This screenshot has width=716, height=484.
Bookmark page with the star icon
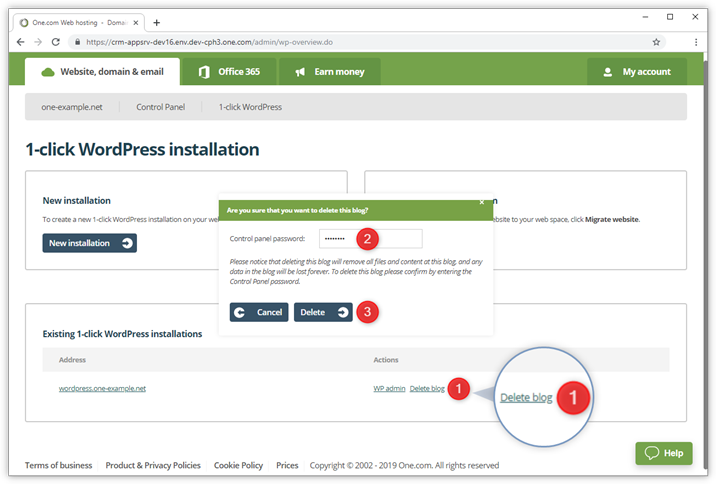(x=656, y=42)
